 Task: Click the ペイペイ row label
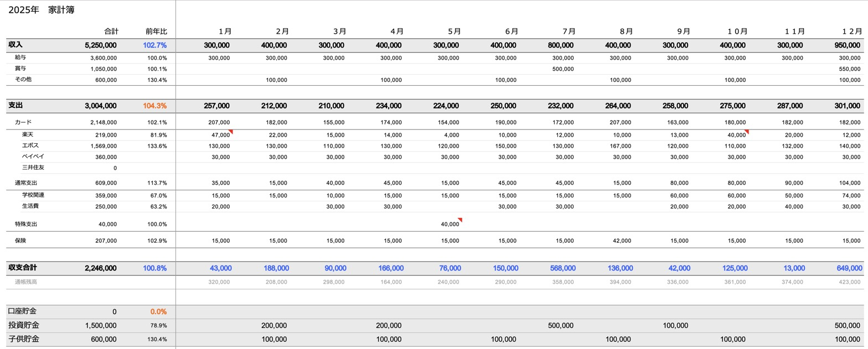[33, 157]
